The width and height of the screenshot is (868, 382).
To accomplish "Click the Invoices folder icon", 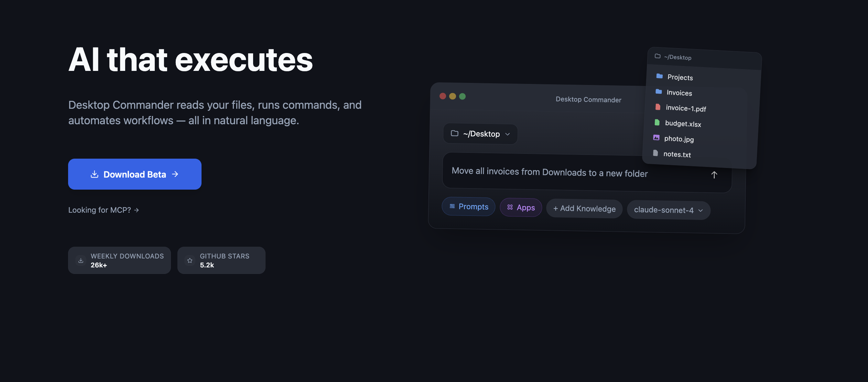I will click(659, 92).
